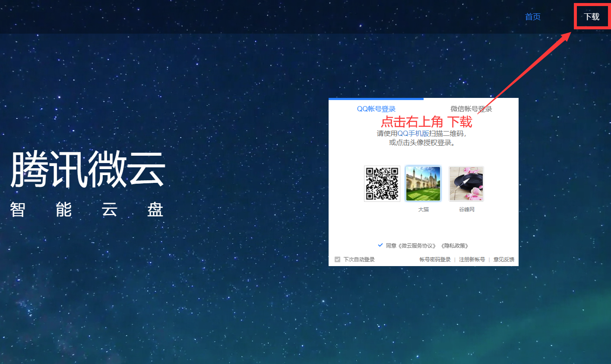Log in with the 大猫 avatar
The height and width of the screenshot is (364, 611).
click(423, 184)
